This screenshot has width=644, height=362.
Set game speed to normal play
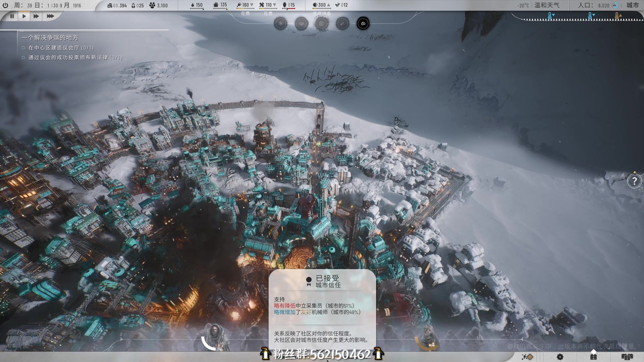[x=24, y=16]
